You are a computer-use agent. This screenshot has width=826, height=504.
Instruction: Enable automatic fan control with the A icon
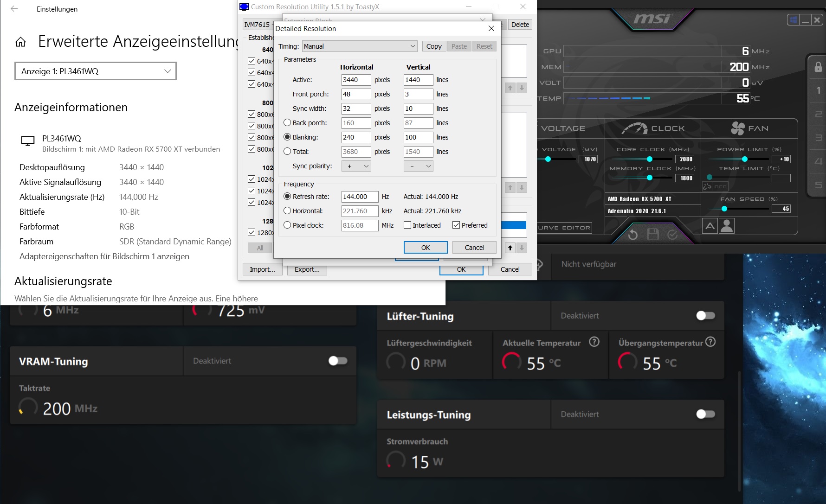click(x=710, y=226)
